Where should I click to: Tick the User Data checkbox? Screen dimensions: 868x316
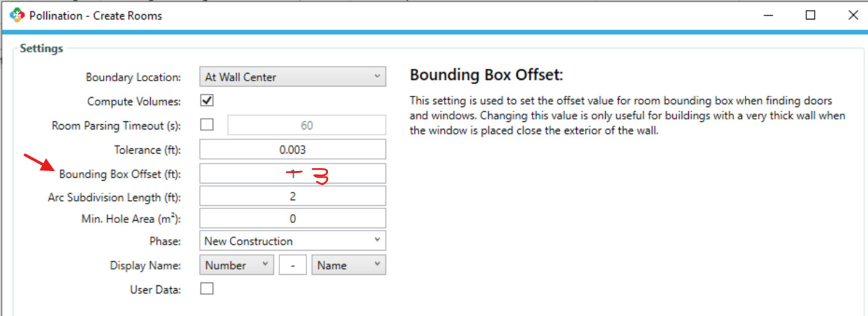pyautogui.click(x=207, y=288)
